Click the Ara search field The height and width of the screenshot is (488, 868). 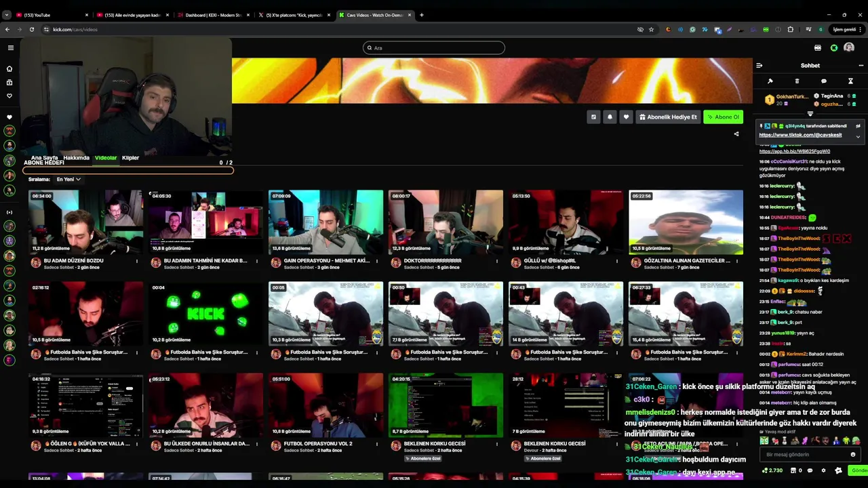tap(434, 47)
